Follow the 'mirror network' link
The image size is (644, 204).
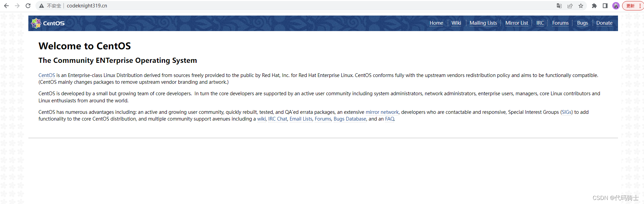(382, 112)
